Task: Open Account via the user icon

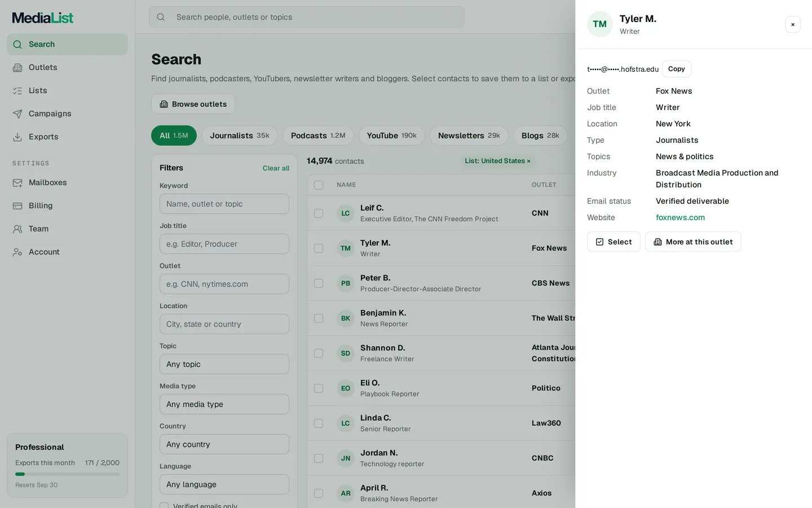Action: click(17, 252)
